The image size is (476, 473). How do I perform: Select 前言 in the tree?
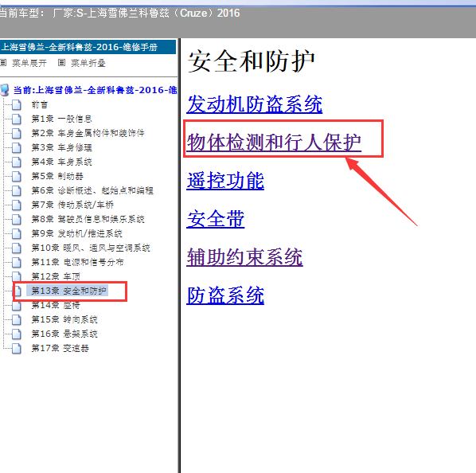[x=40, y=105]
